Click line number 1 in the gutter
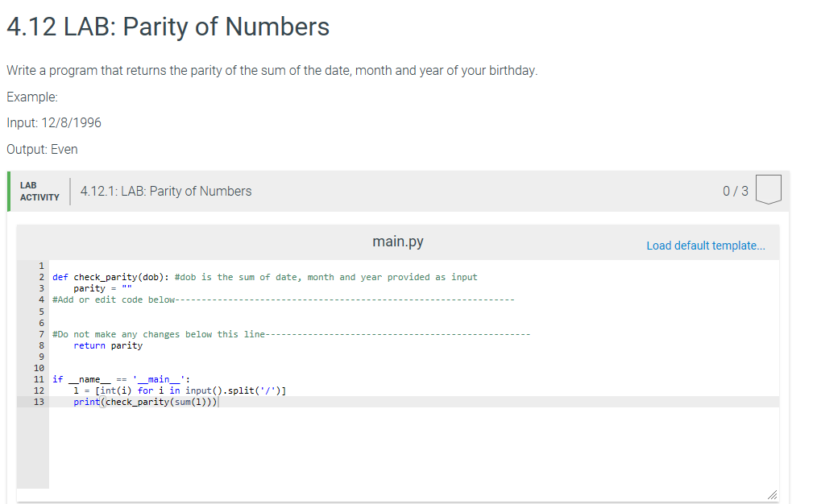Screen dimensions: 817x504 (x=42, y=266)
